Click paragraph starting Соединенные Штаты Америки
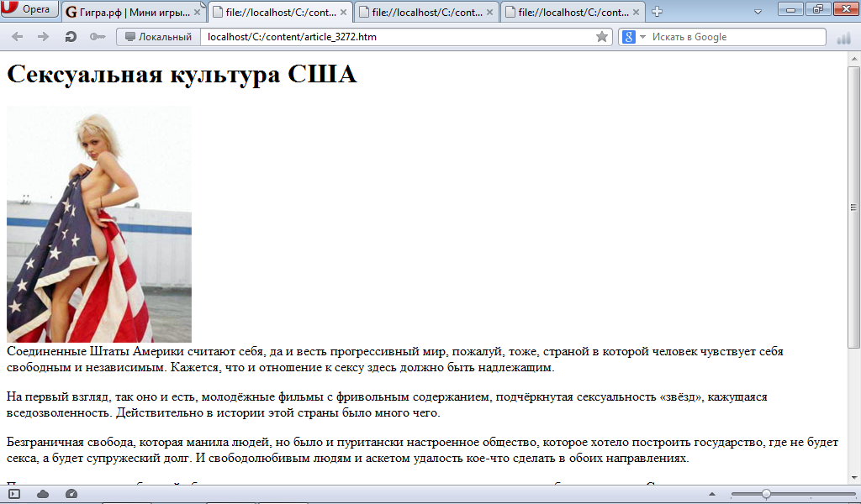861x504 pixels. tap(395, 360)
